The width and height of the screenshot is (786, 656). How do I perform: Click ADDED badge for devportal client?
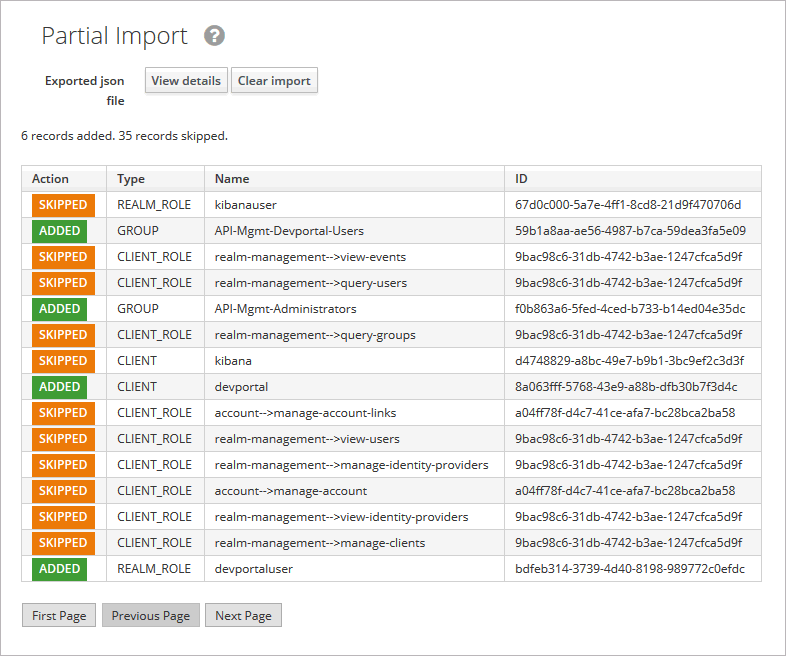tap(60, 387)
